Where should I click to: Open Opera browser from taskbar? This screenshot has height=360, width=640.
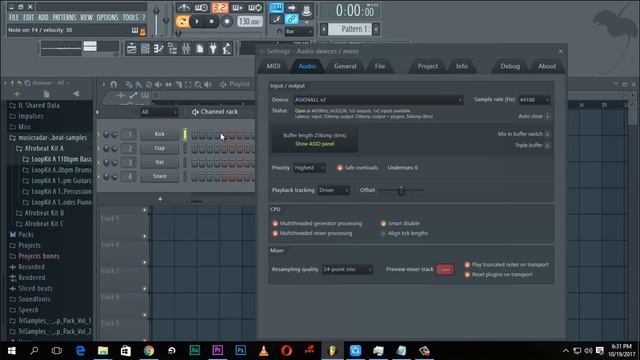pos(287,351)
